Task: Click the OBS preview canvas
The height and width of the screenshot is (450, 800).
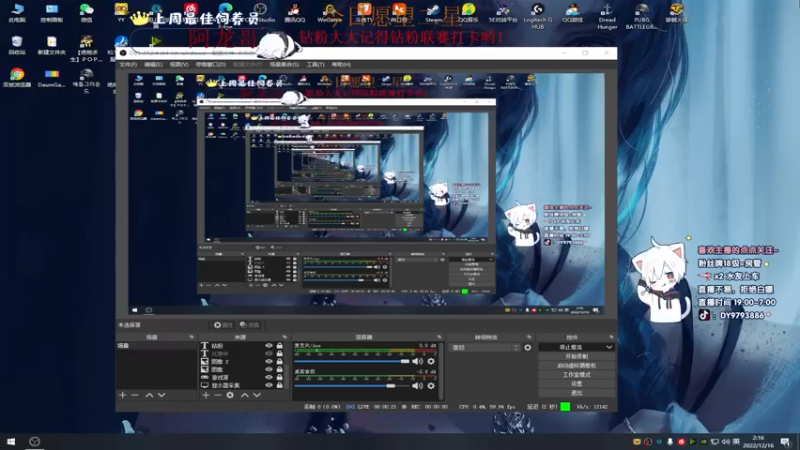Action: [x=366, y=194]
